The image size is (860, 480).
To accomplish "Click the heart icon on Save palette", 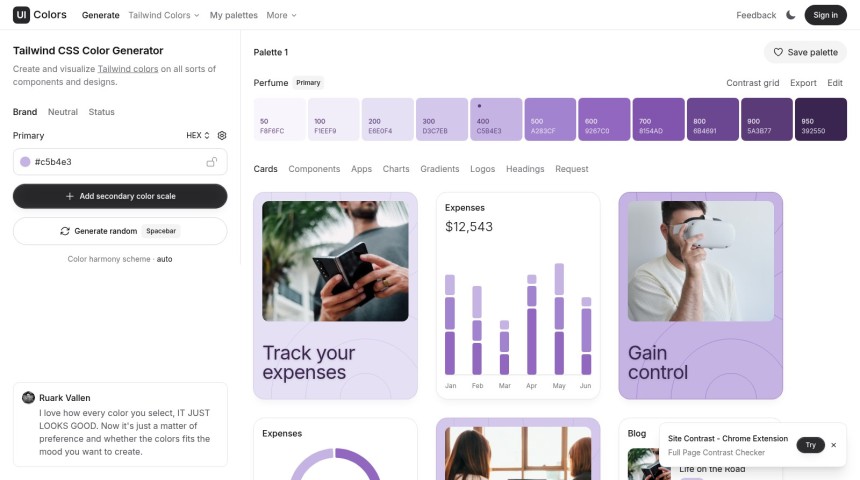I will tap(778, 52).
